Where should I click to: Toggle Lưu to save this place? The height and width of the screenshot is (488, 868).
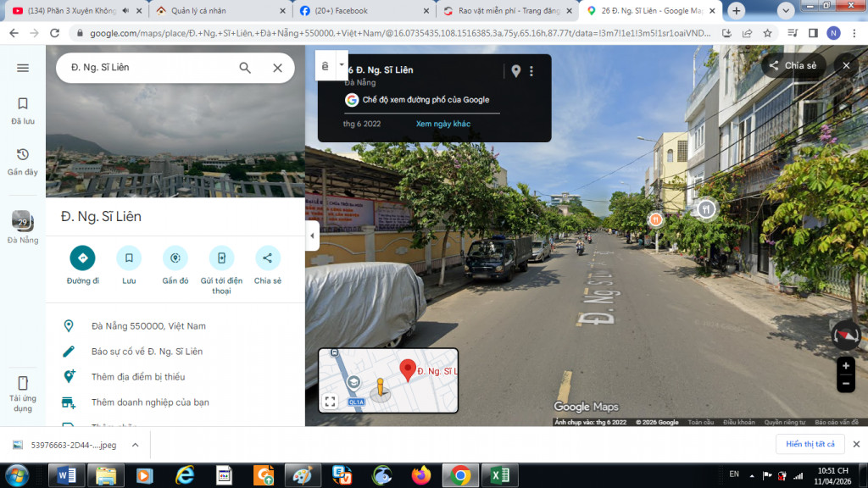coord(129,258)
